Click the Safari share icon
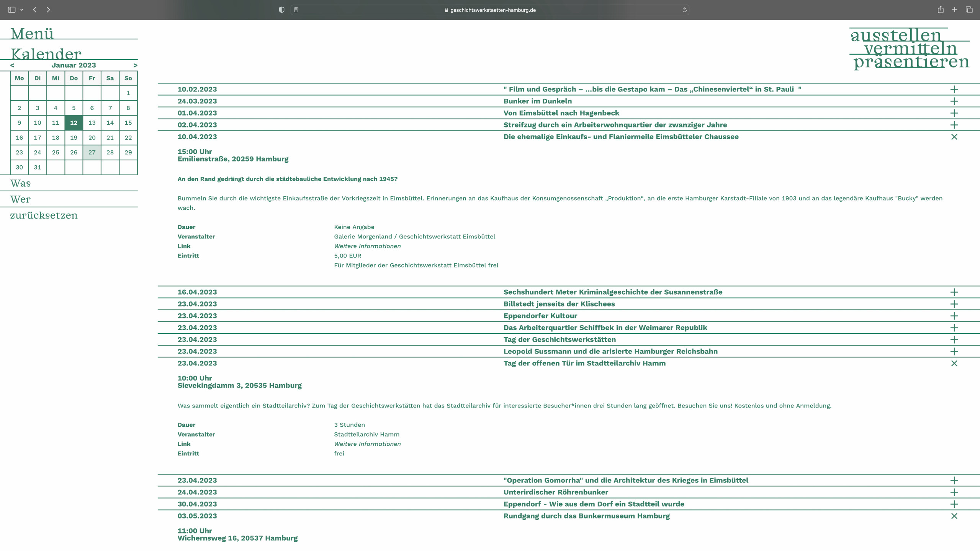 coord(940,10)
